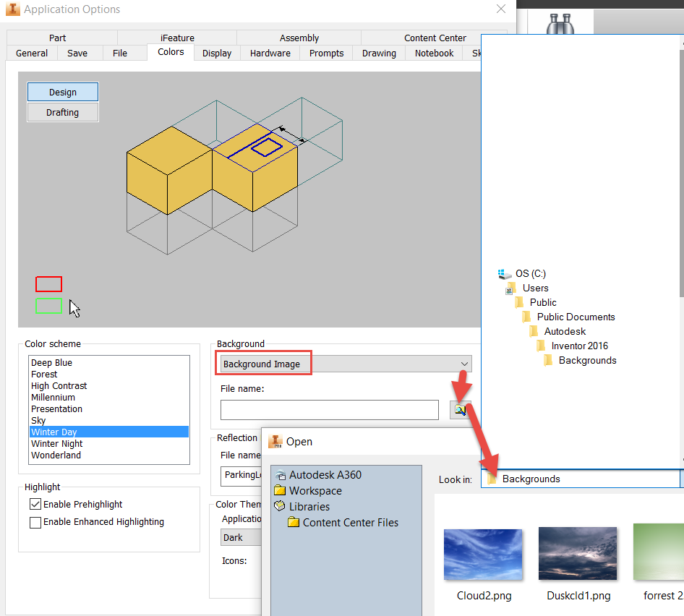Switch to the Display tab
The image size is (684, 616).
point(217,54)
